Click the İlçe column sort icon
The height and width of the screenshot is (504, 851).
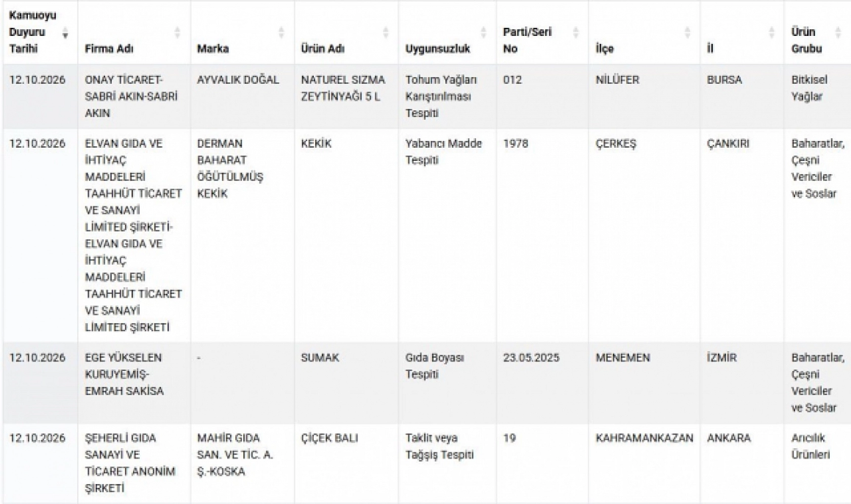coord(687,32)
